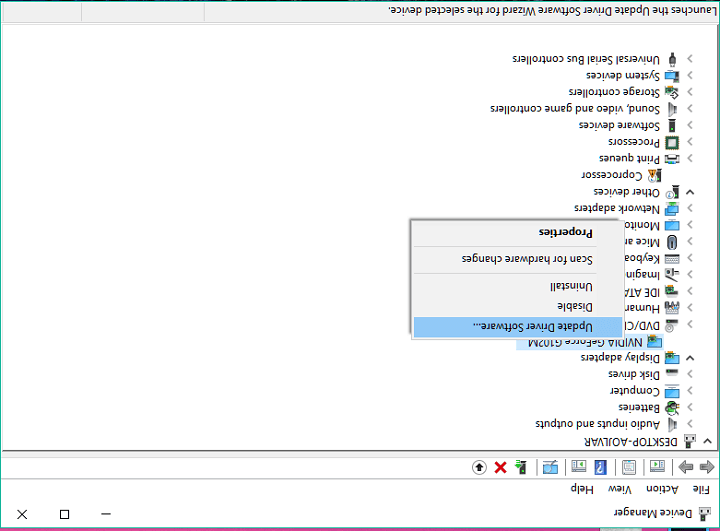720x531 pixels.
Task: Select the Display adapters label
Action: pyautogui.click(x=620, y=358)
